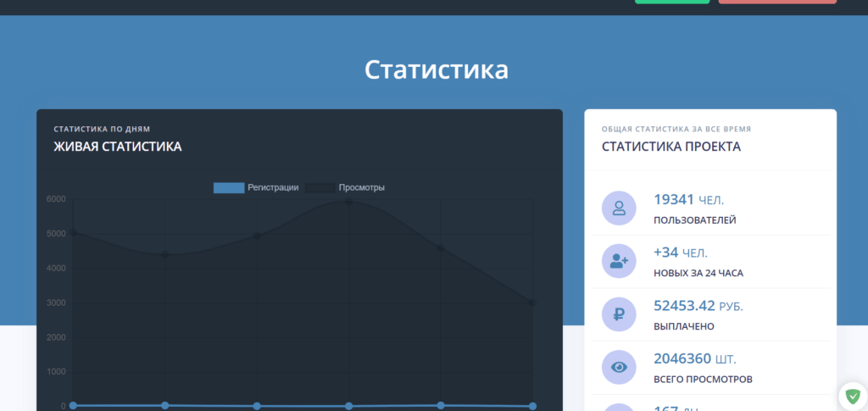The image size is (868, 411).
Task: Click the user icon beside 19341 users
Action: click(x=619, y=208)
